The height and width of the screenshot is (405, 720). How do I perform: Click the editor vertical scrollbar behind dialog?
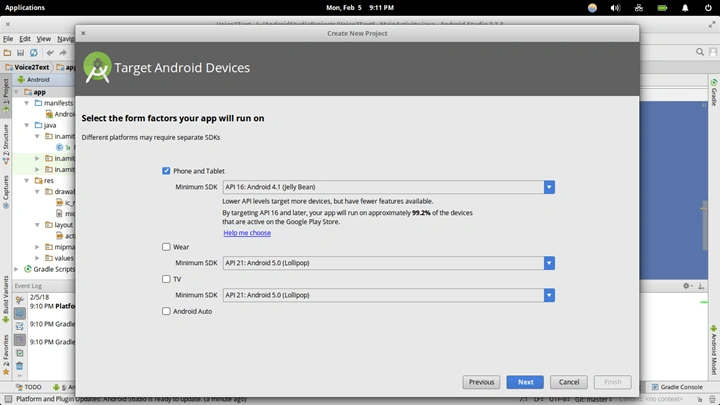[704, 225]
